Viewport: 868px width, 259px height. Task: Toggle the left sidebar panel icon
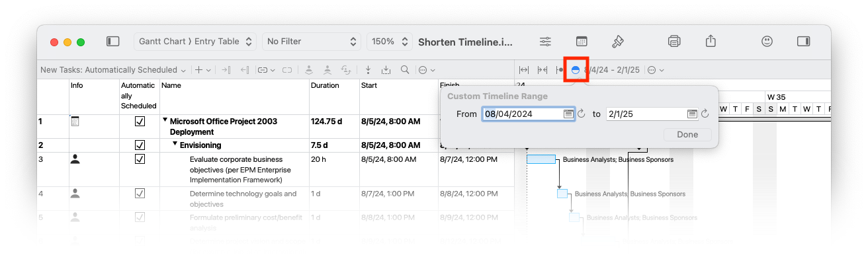tap(113, 41)
